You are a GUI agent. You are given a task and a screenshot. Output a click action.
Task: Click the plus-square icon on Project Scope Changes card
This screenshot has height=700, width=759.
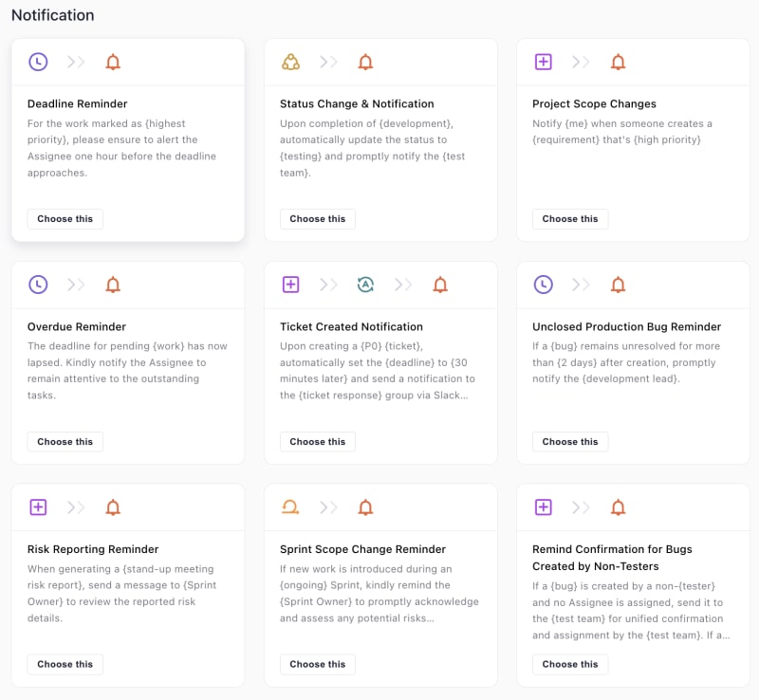[x=543, y=62]
